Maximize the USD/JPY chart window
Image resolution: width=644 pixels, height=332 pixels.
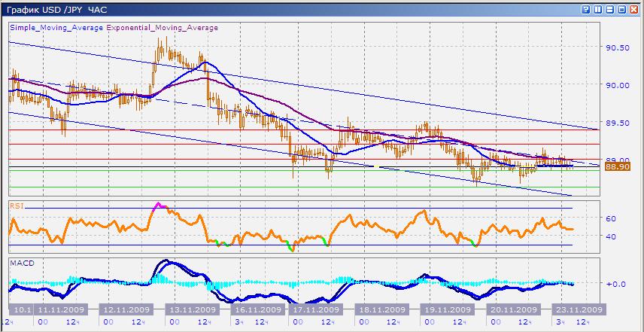tap(622, 10)
